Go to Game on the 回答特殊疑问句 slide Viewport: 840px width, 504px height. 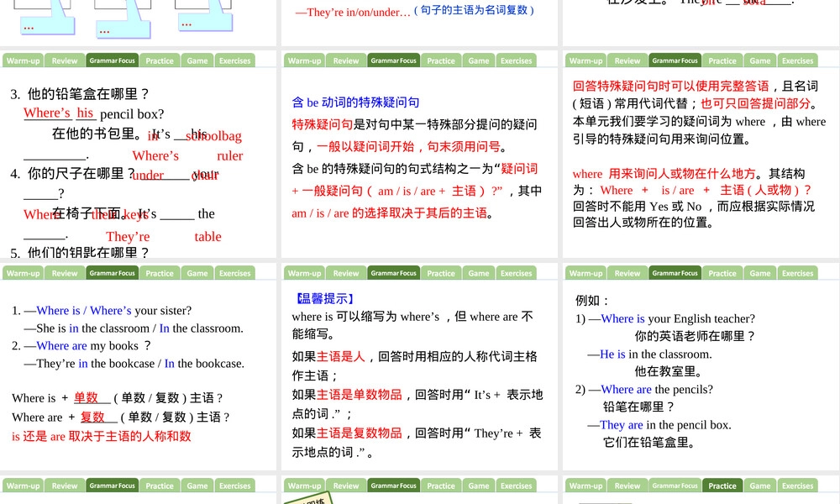(x=759, y=60)
